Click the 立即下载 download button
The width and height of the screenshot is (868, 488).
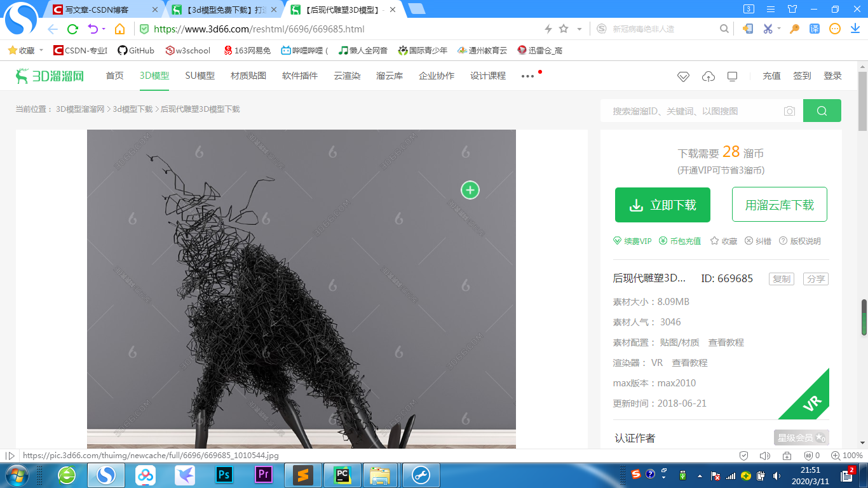pos(663,205)
